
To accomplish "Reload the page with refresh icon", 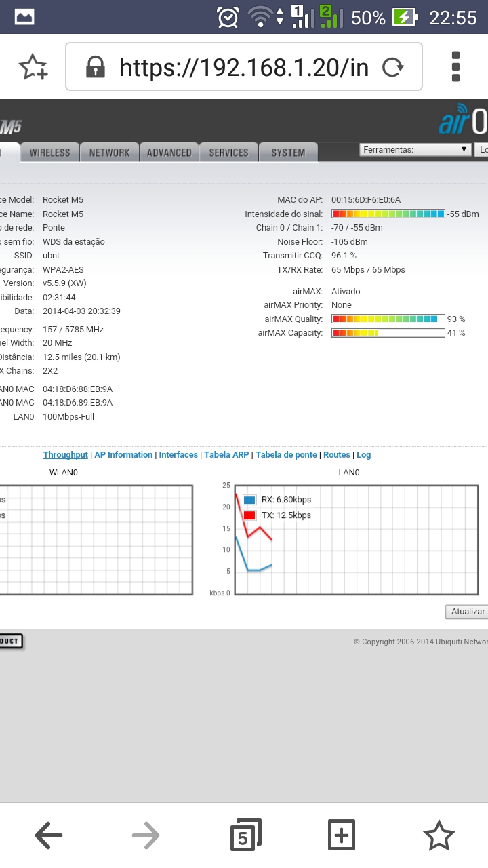I will (x=393, y=66).
